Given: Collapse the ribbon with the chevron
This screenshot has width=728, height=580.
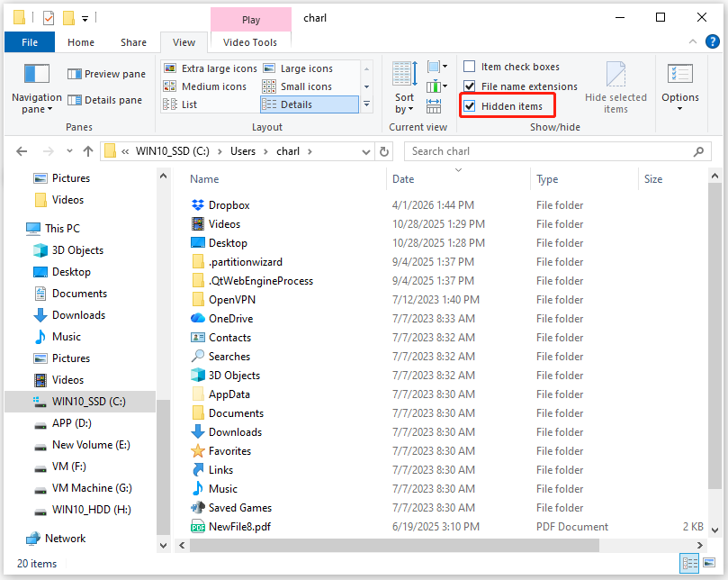Looking at the screenshot, I should 693,41.
